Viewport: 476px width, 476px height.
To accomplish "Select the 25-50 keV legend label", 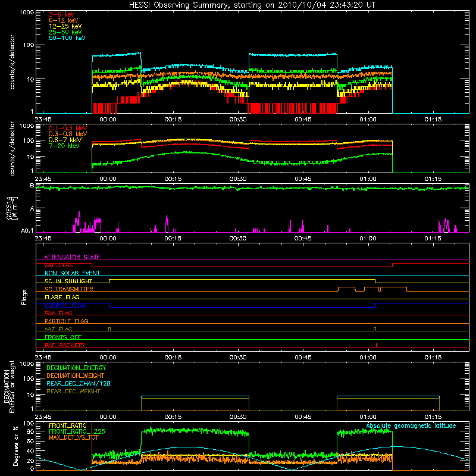I will click(x=65, y=32).
